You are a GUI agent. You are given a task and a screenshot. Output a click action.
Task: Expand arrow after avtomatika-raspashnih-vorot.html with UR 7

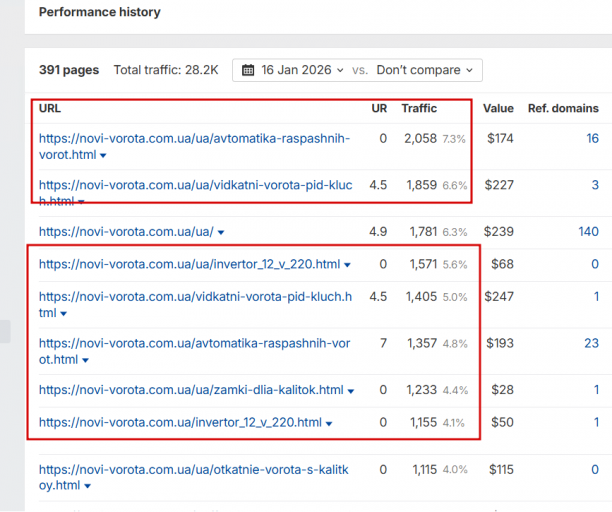tap(85, 360)
